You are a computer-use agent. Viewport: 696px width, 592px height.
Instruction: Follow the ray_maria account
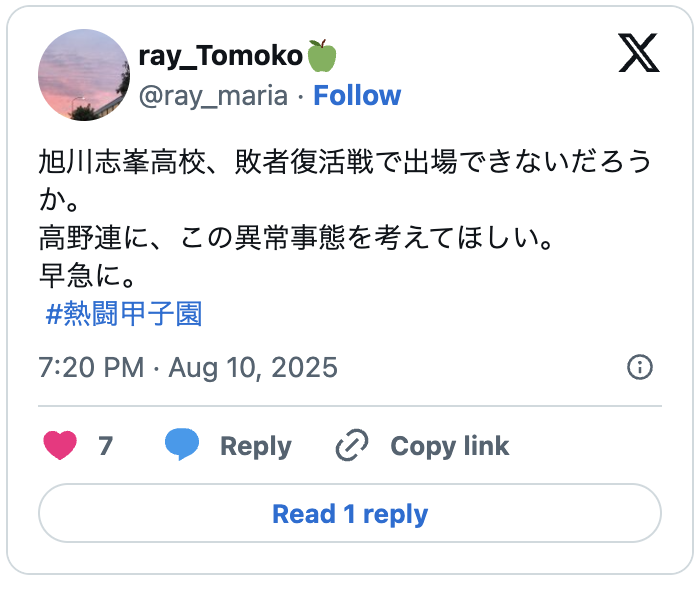(357, 96)
